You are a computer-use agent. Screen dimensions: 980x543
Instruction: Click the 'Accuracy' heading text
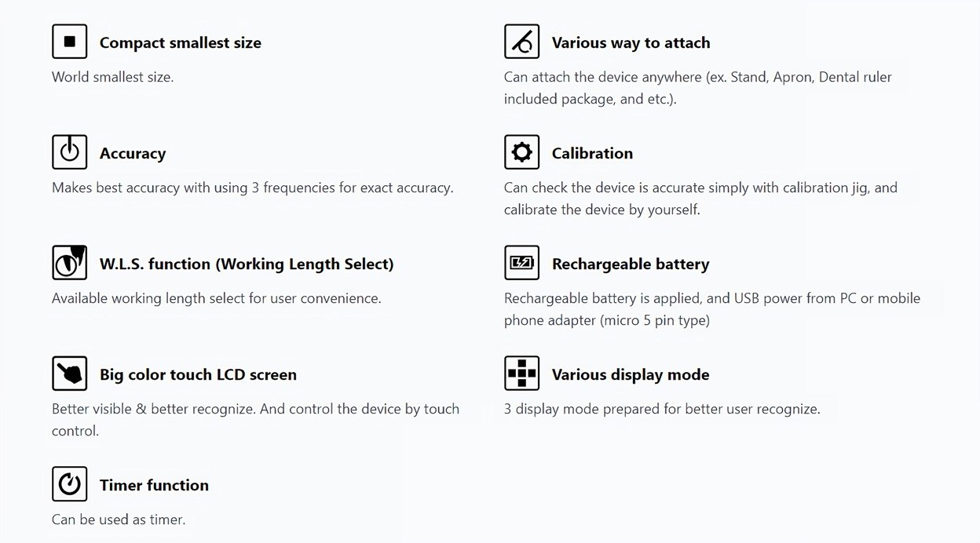[133, 154]
